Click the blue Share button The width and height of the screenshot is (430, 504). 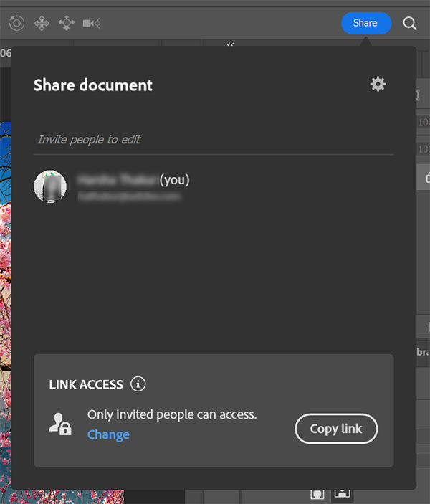[366, 23]
